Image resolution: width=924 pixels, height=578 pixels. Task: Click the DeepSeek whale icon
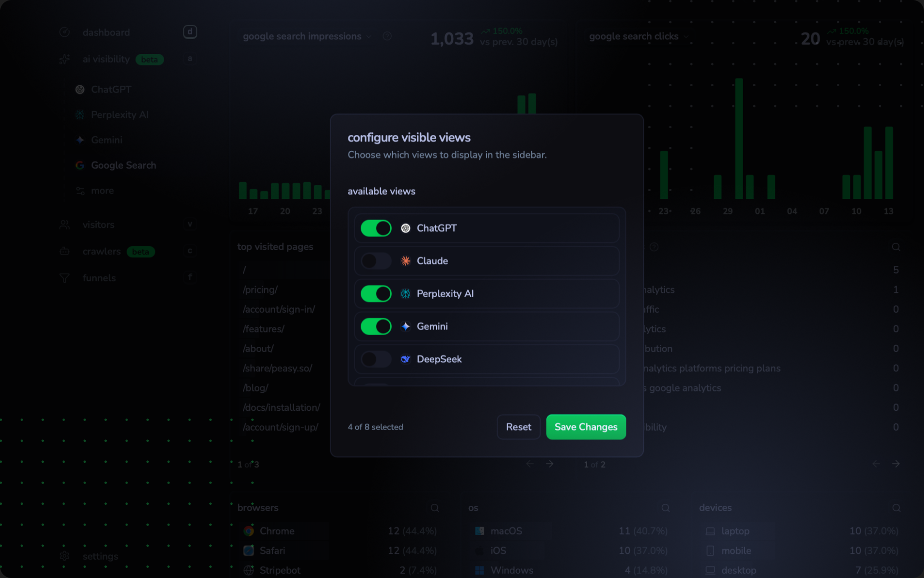point(406,359)
